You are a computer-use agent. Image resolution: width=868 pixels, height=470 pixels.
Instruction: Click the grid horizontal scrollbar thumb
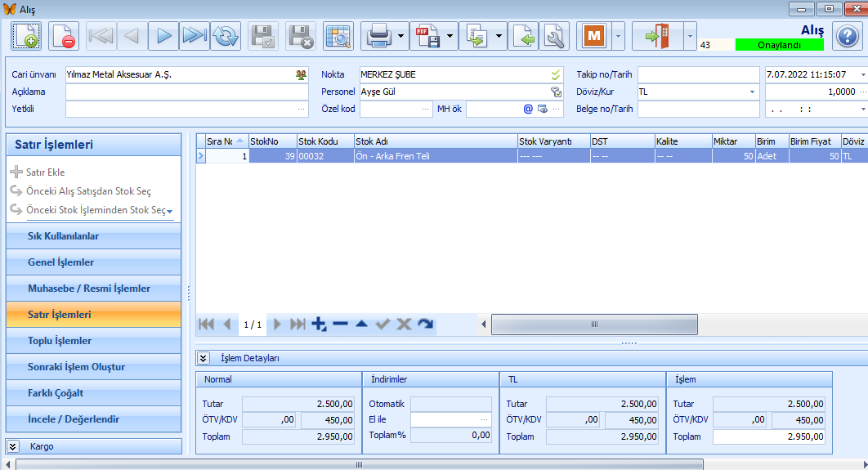coord(594,325)
